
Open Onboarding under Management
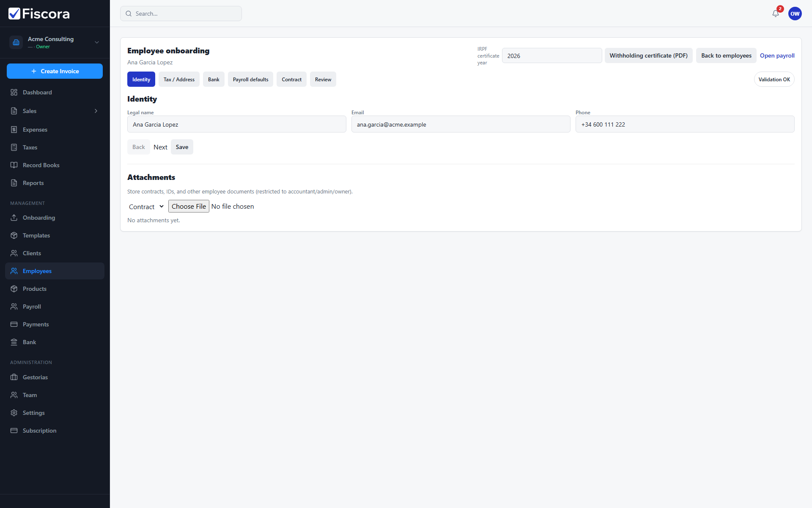[55, 218]
